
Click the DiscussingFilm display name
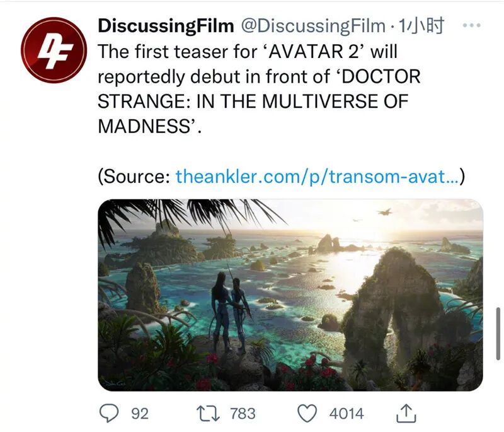click(166, 26)
